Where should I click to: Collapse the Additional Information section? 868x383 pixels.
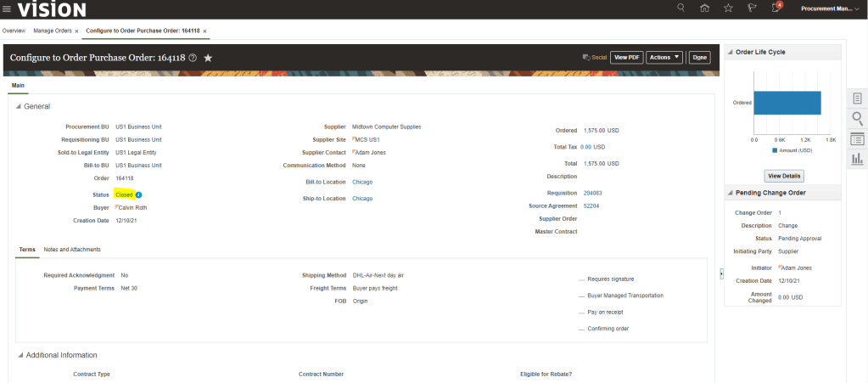tap(19, 355)
